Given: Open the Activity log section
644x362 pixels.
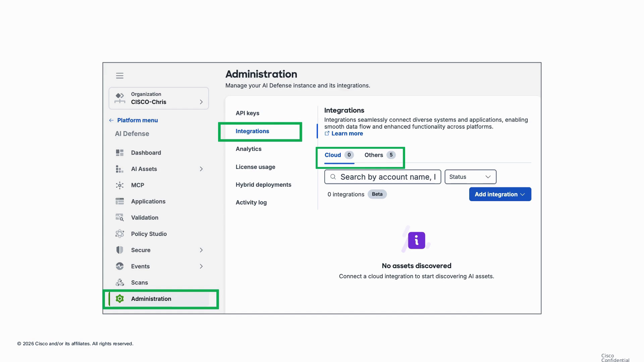Looking at the screenshot, I should (251, 202).
